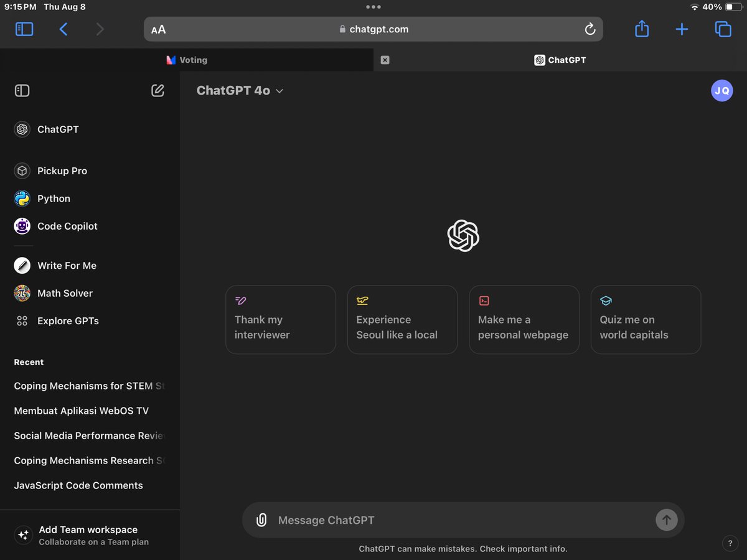The width and height of the screenshot is (747, 560).
Task: Open a new Safari tab
Action: coord(682,29)
